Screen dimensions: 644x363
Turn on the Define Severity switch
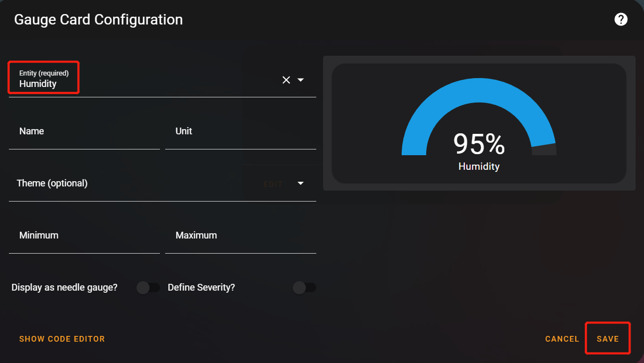tap(305, 287)
